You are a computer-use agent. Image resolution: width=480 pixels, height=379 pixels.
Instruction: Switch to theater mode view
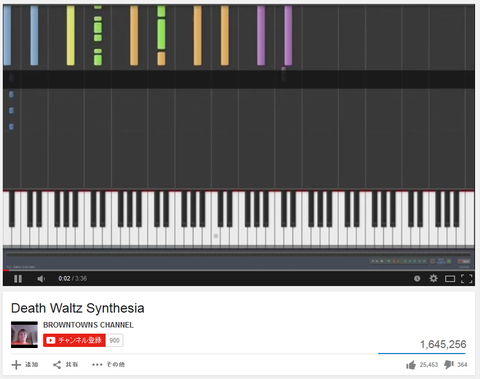[450, 279]
